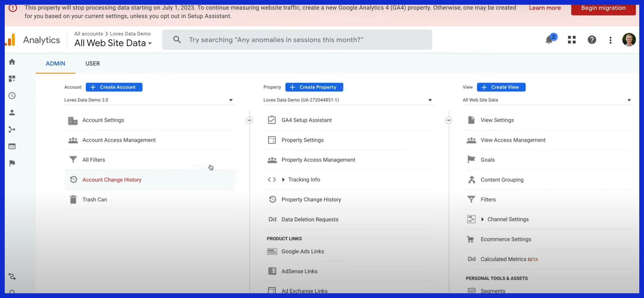This screenshot has height=298, width=644.
Task: Click the Account Settings building icon
Action: (73, 120)
